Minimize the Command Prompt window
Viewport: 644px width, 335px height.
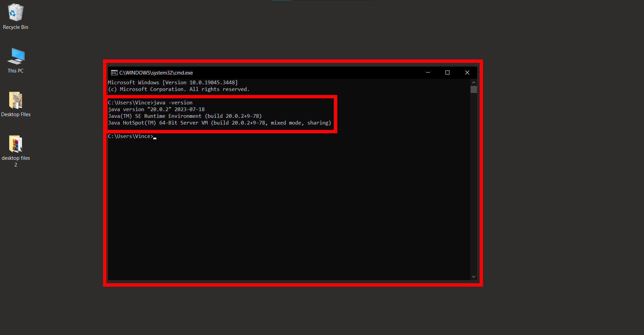coord(428,73)
